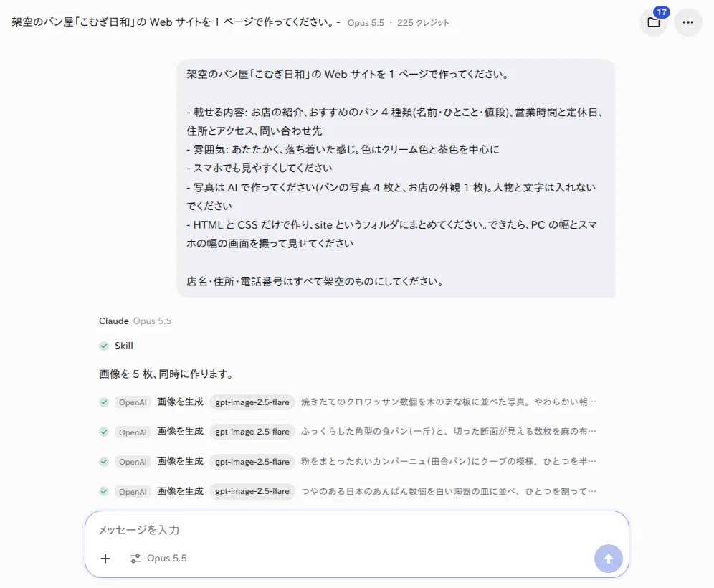
Task: Click the Opus 5.5 label beside Claude
Action: (152, 321)
